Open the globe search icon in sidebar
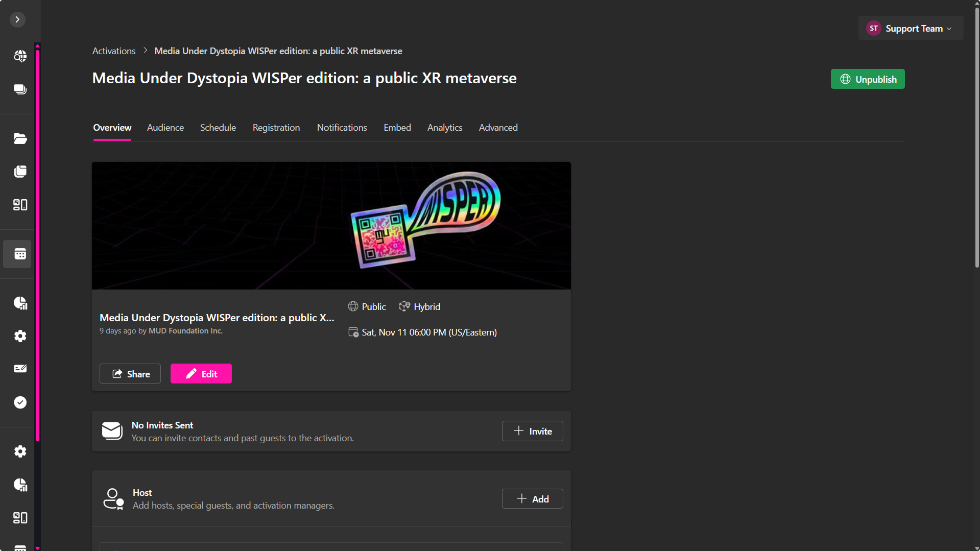980x551 pixels. coord(20,56)
